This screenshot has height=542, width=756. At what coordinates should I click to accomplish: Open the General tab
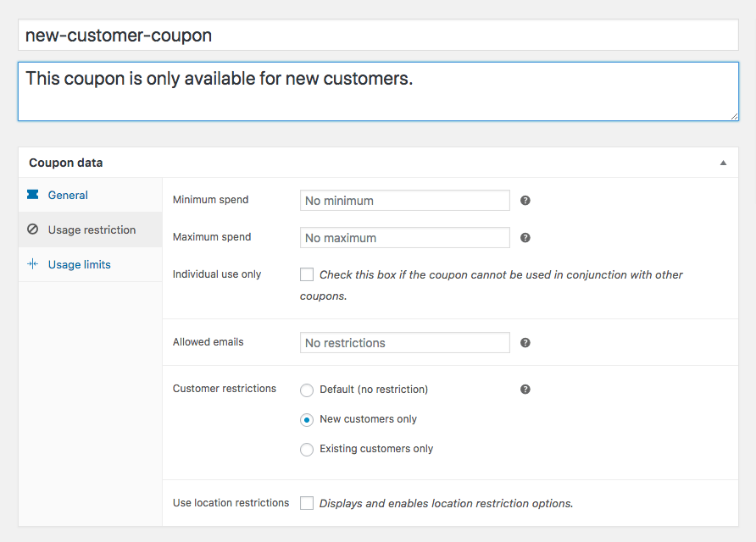(x=68, y=195)
